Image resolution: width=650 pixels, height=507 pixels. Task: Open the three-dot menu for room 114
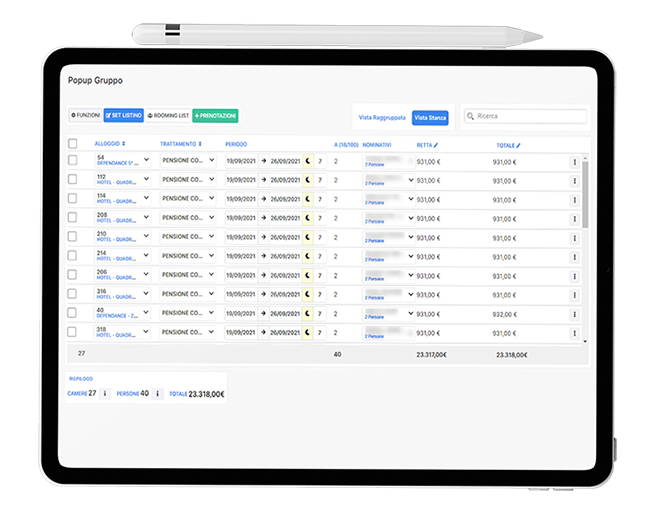point(575,200)
